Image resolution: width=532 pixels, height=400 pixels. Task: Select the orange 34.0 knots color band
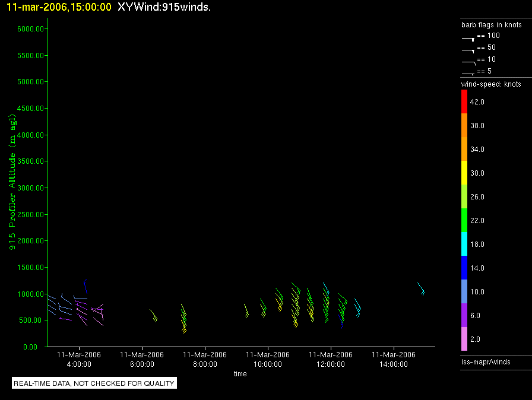(x=464, y=149)
